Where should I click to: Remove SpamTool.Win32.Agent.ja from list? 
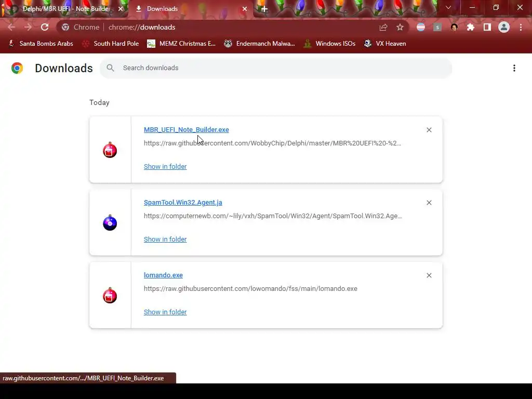[429, 203]
